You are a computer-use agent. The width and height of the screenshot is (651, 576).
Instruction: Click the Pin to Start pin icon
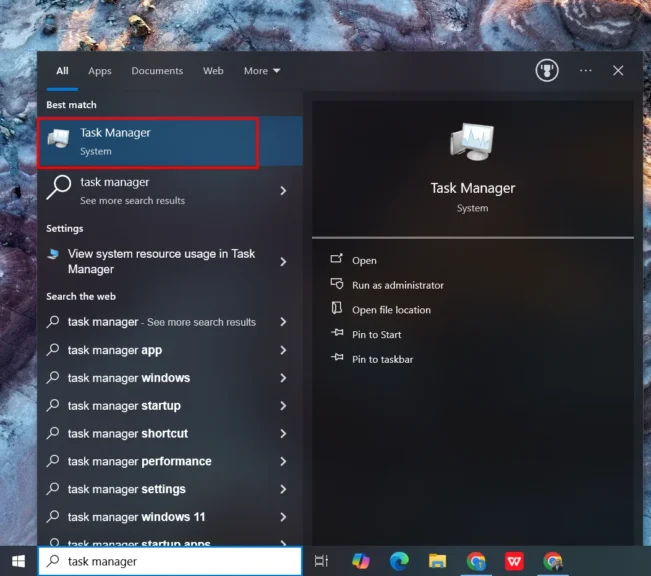(337, 332)
